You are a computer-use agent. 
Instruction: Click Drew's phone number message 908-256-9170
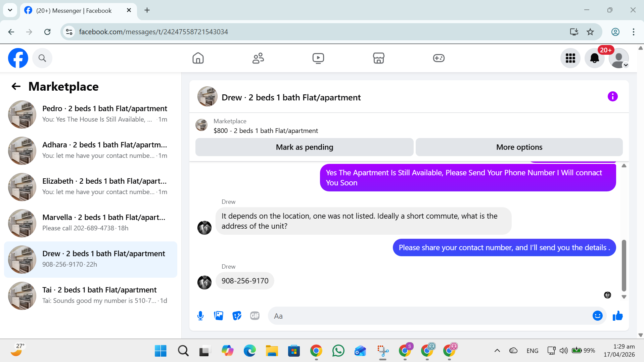point(245,281)
